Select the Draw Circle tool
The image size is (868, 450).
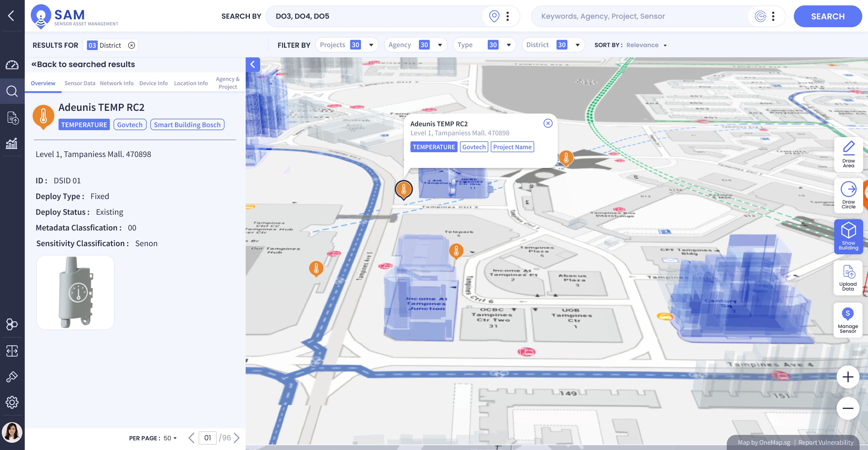point(848,195)
